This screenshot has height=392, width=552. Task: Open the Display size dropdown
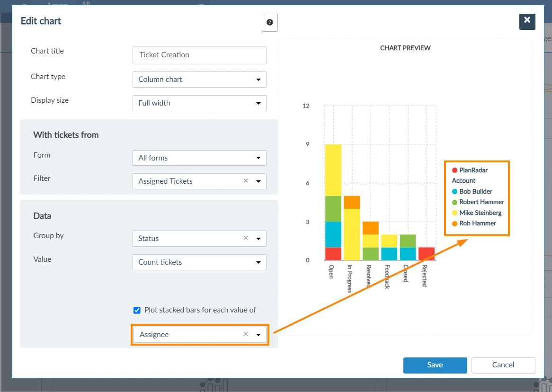coord(199,103)
